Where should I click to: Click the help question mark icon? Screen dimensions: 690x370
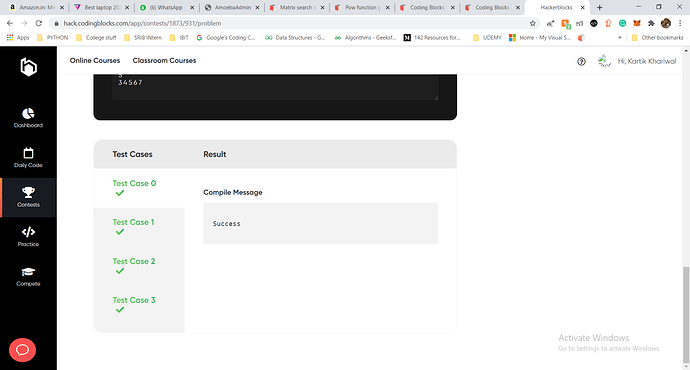(581, 62)
